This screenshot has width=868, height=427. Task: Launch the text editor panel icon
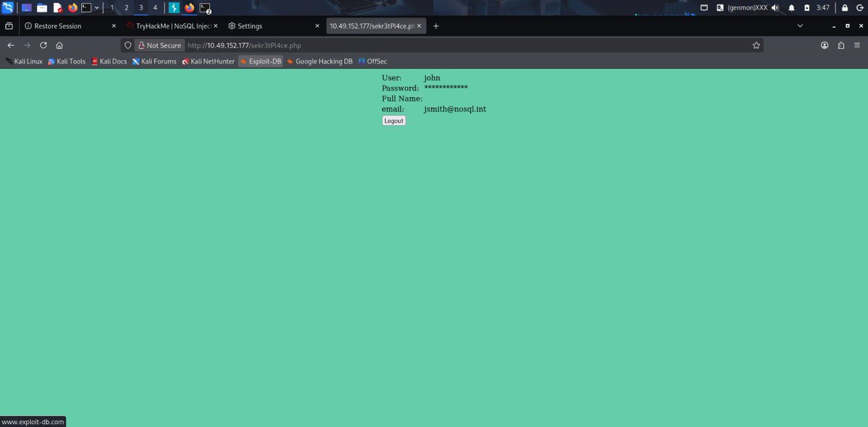coord(58,8)
